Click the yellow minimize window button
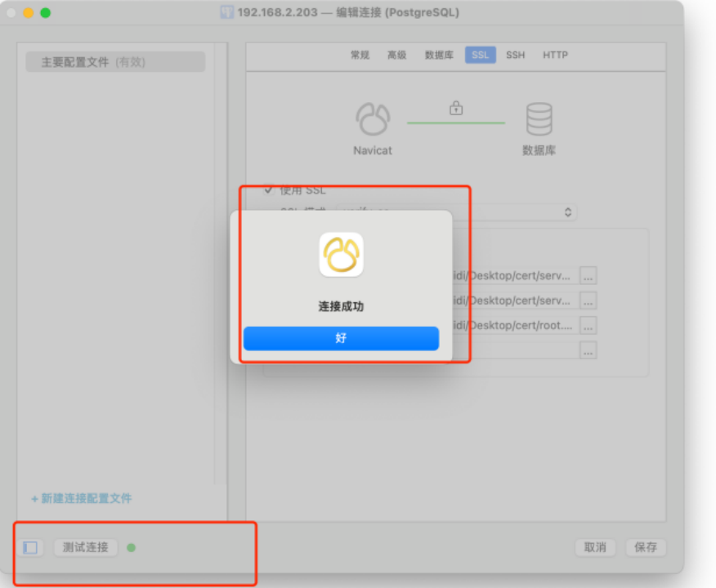The height and width of the screenshot is (588, 716). (29, 13)
